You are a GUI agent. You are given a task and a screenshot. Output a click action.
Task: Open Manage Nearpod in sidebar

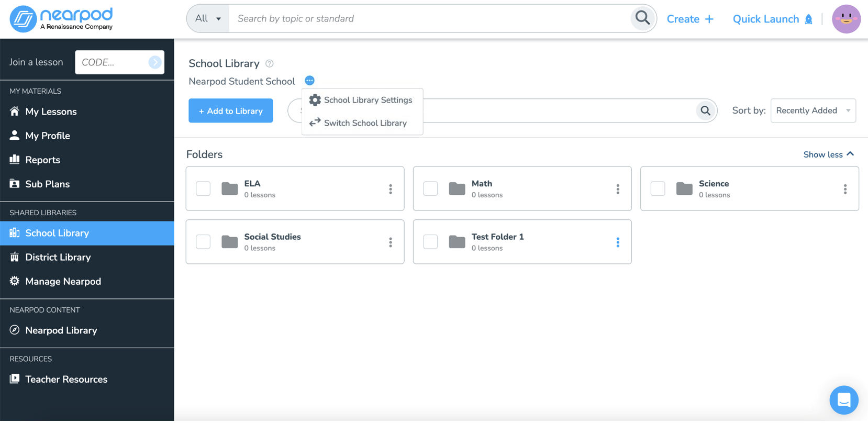tap(87, 281)
